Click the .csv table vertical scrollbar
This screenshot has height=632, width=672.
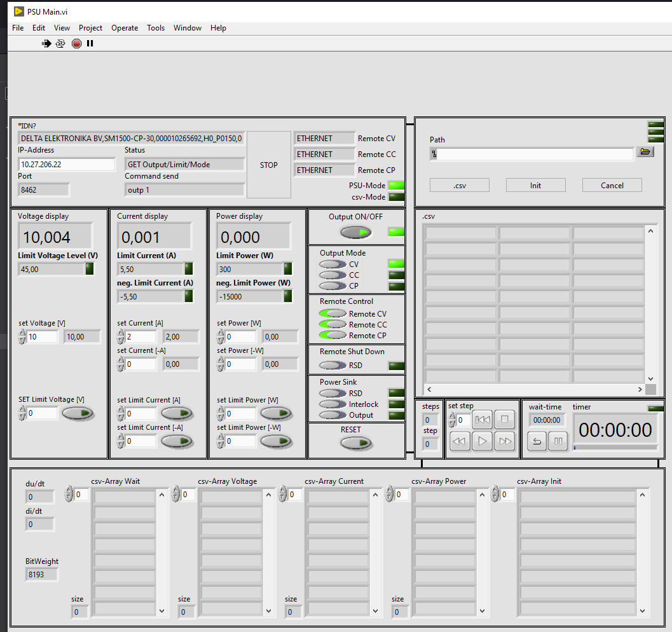650,305
